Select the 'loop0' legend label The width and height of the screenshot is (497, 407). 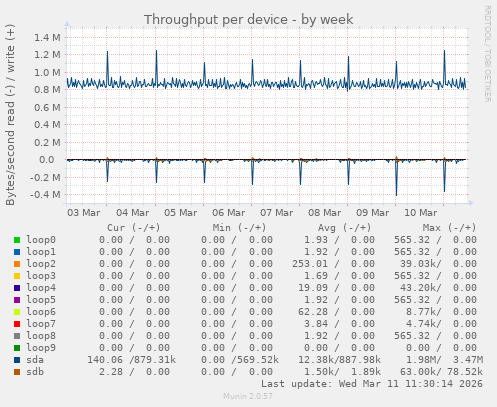click(41, 240)
